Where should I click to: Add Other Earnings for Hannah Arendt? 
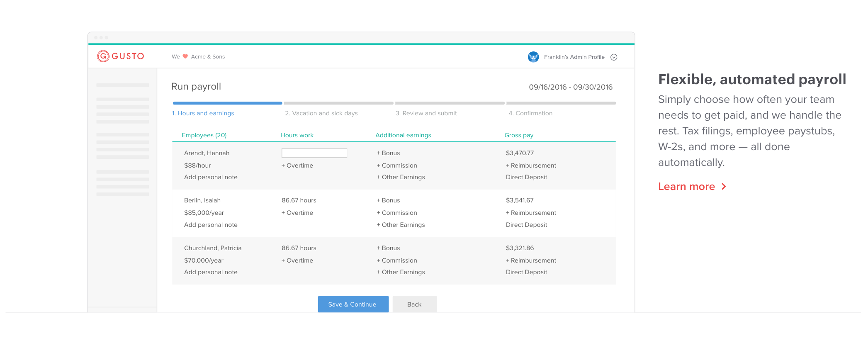(401, 177)
